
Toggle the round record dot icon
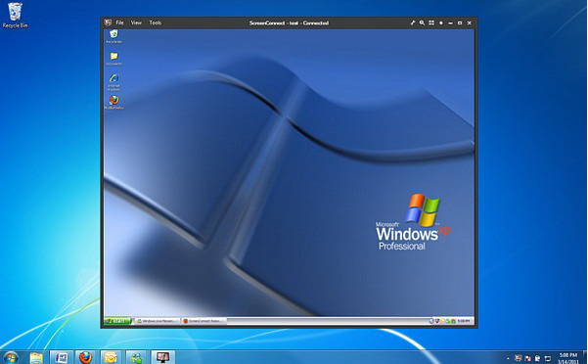point(441,23)
